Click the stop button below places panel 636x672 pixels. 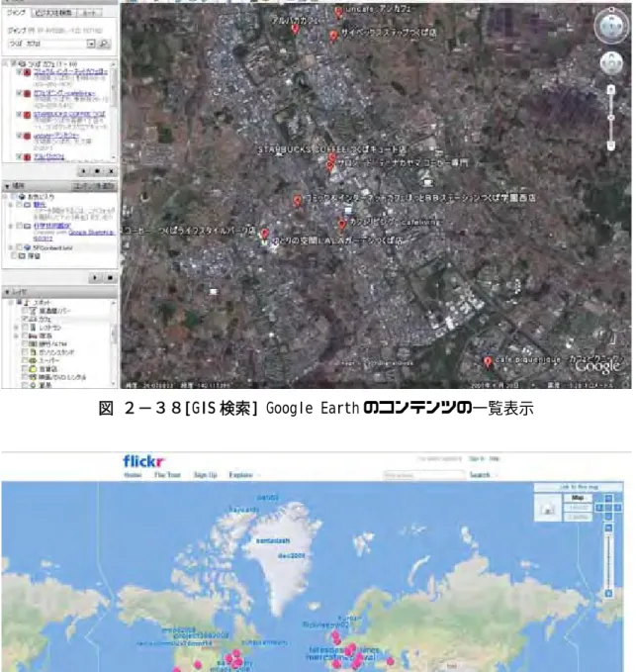click(x=110, y=278)
